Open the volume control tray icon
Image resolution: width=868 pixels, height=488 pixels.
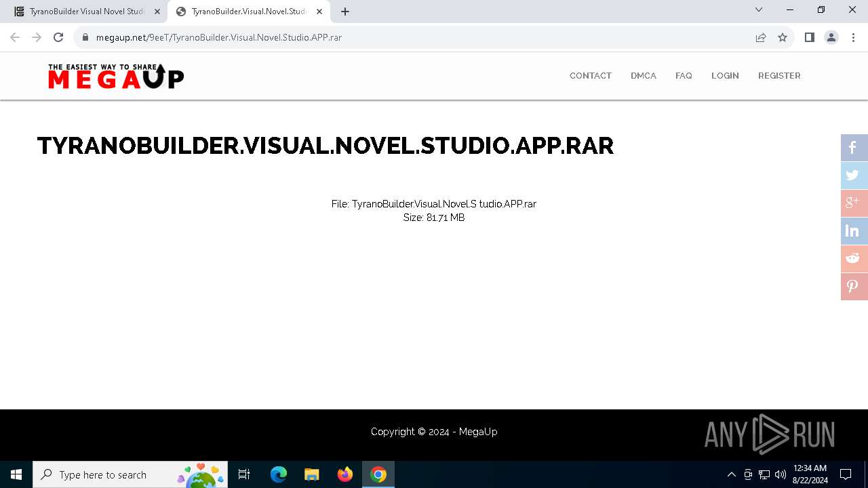(781, 474)
